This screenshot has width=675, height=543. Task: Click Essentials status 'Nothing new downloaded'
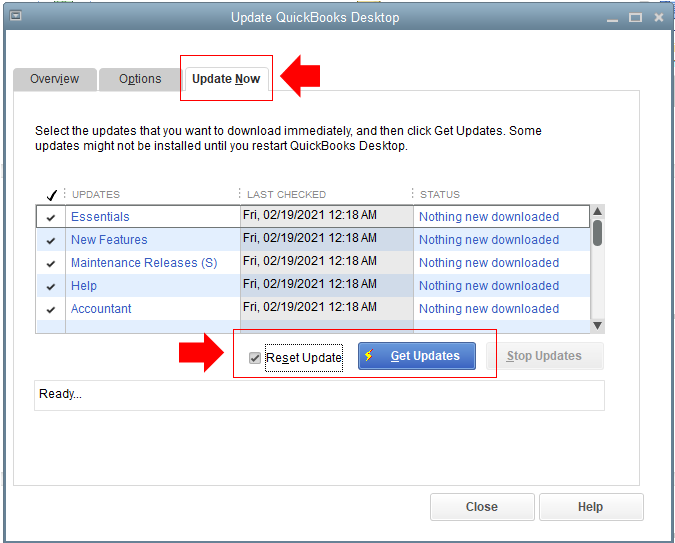[489, 217]
